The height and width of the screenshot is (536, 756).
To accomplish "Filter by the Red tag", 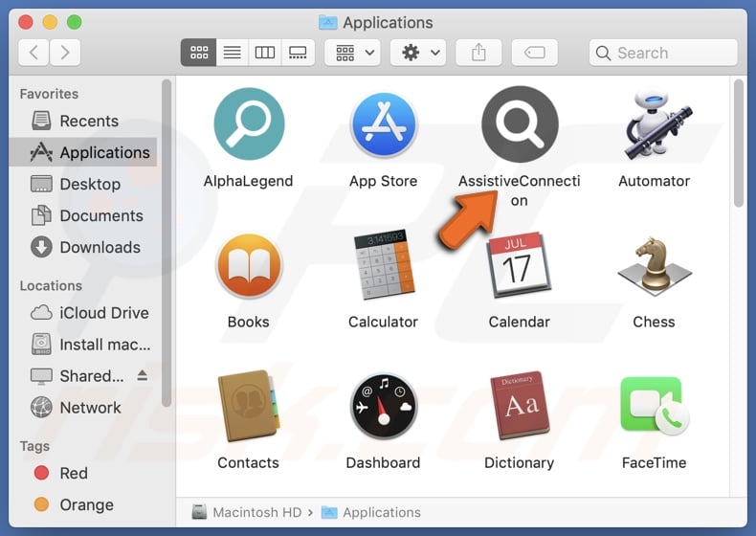I will 83,473.
